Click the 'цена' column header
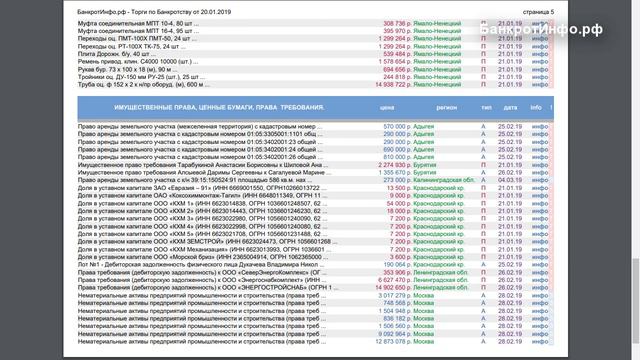This screenshot has height=360, width=640. click(x=387, y=108)
